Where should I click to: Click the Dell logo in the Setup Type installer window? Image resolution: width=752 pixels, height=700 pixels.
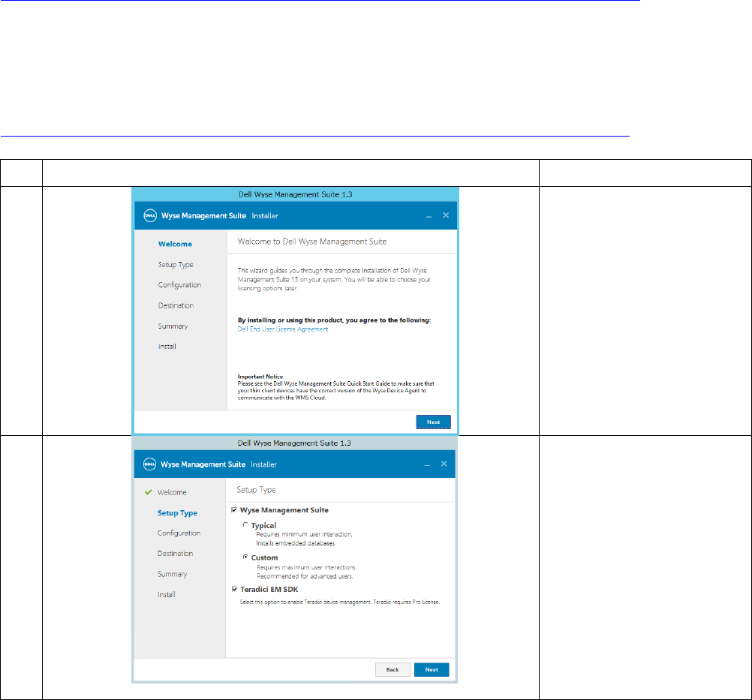click(x=149, y=464)
